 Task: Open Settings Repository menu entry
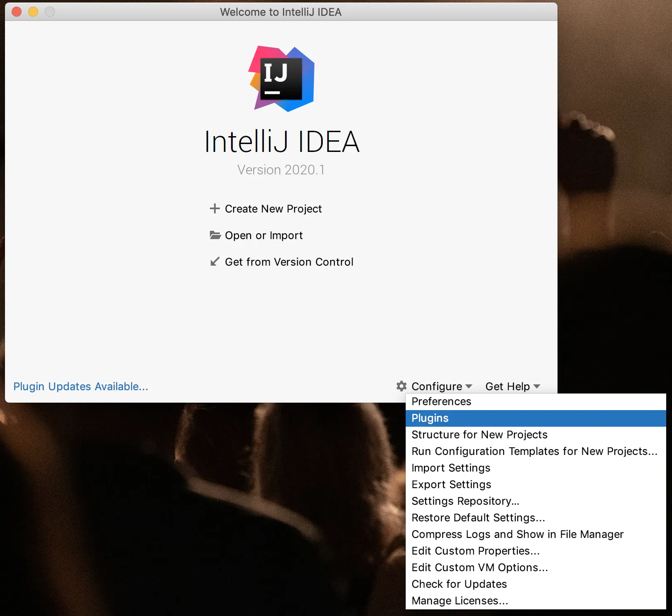pyautogui.click(x=536, y=501)
